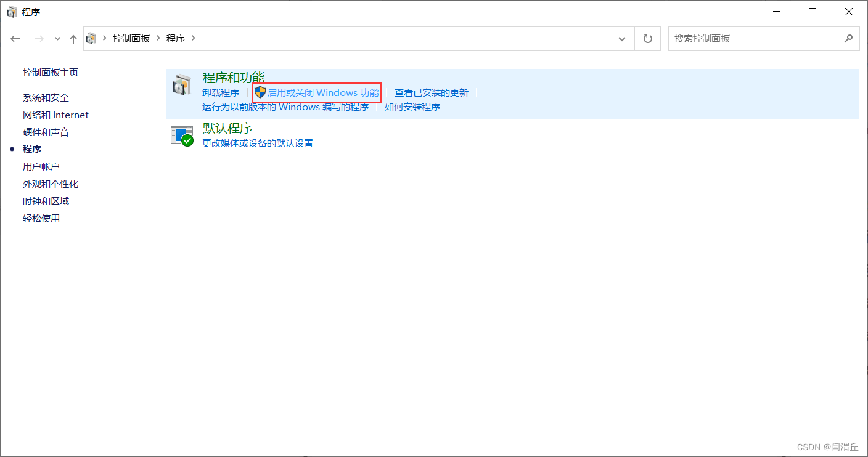Click the shield icon beside Windows 功能

click(x=260, y=92)
